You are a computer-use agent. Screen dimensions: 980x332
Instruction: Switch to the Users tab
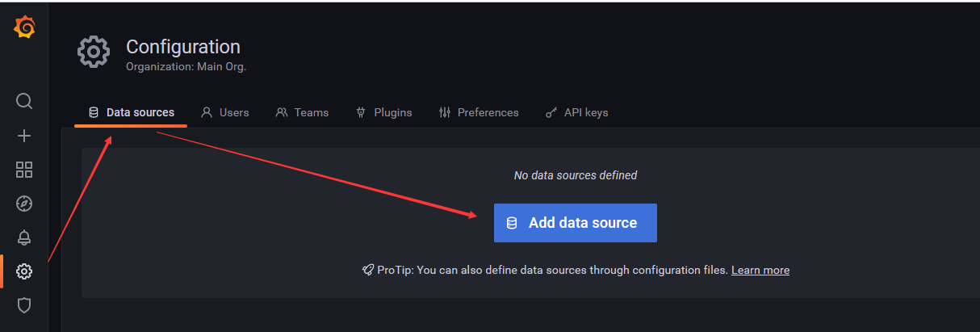coord(225,112)
